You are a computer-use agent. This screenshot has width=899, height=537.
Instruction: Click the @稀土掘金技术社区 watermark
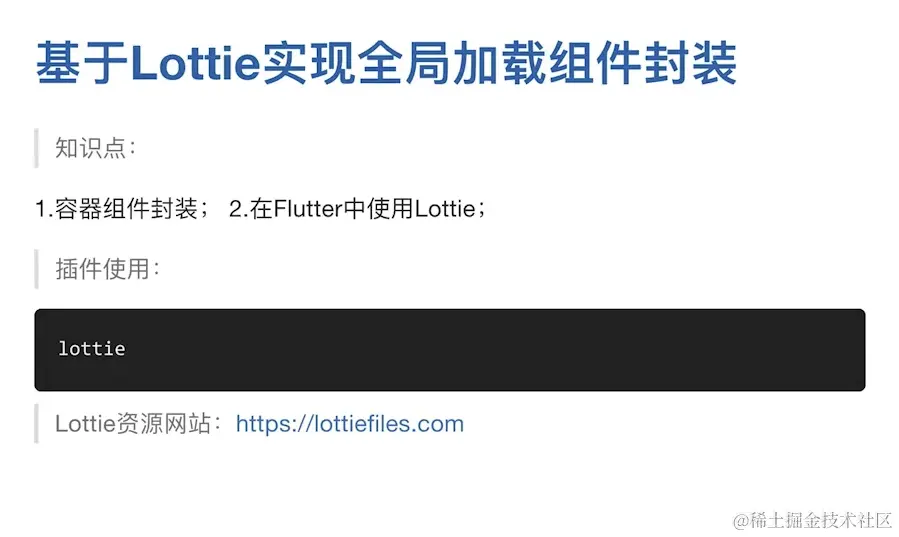coord(812,520)
